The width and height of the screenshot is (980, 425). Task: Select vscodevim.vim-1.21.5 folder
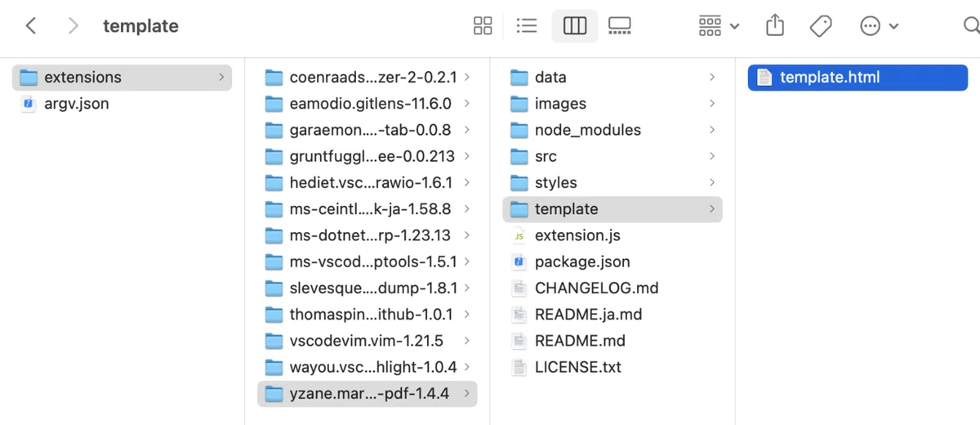pyautogui.click(x=367, y=341)
